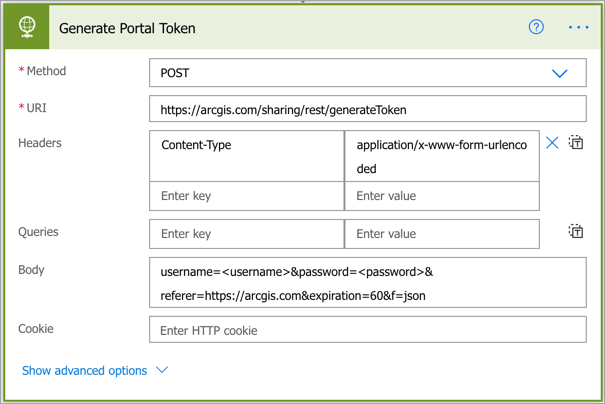Image resolution: width=605 pixels, height=404 pixels.
Task: Click the URI field with generateToken URL
Action: (x=368, y=109)
